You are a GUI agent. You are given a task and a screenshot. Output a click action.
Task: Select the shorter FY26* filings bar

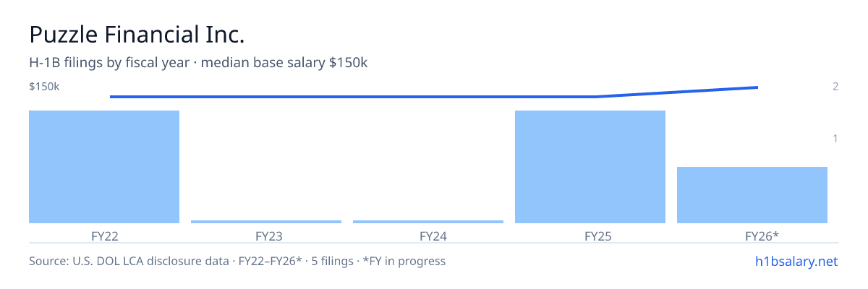[752, 195]
